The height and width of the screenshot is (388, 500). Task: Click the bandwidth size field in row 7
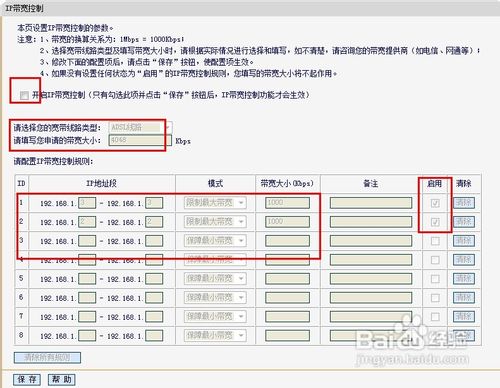click(x=287, y=317)
